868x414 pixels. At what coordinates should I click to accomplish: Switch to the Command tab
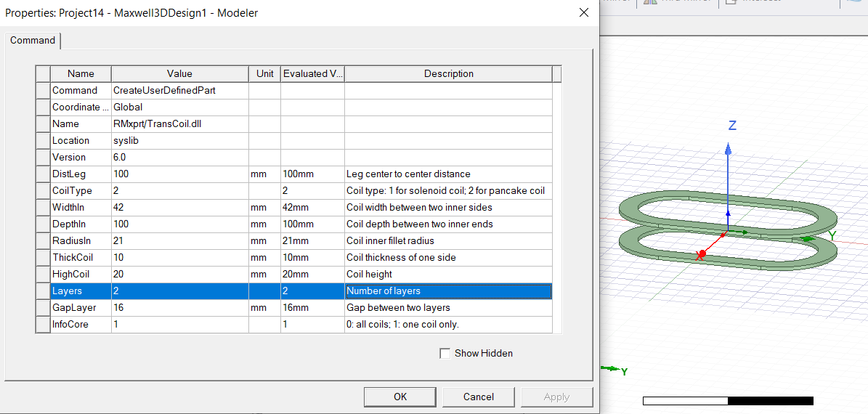click(33, 41)
